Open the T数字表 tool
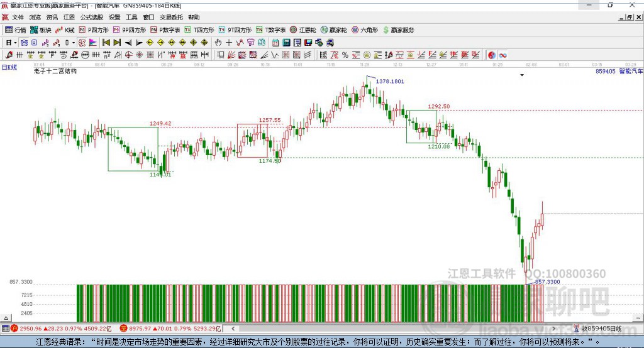Screen dimensions: 644x348 pos(270,30)
